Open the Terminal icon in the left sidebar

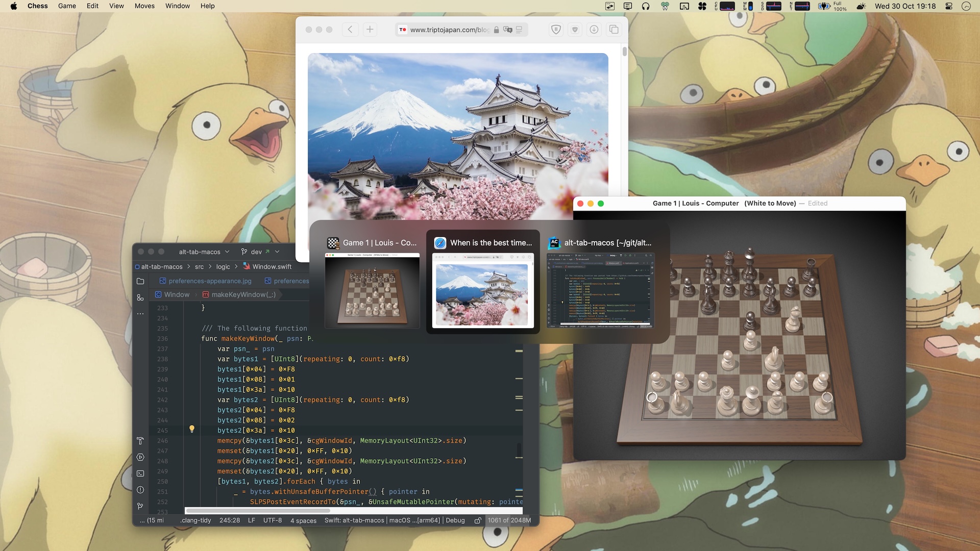point(141,474)
